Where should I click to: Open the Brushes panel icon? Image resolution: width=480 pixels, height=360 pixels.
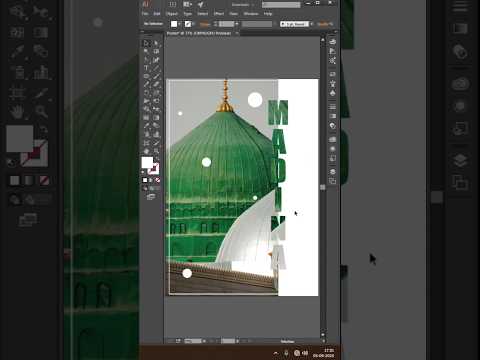click(332, 84)
